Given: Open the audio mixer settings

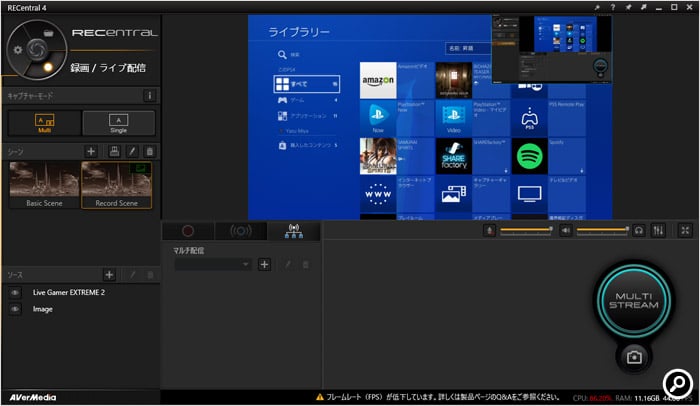Looking at the screenshot, I should pos(658,230).
